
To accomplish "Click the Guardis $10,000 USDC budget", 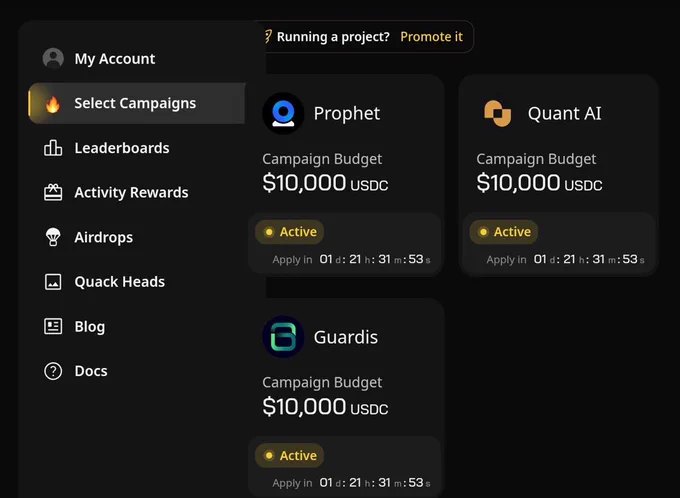I will pyautogui.click(x=325, y=406).
